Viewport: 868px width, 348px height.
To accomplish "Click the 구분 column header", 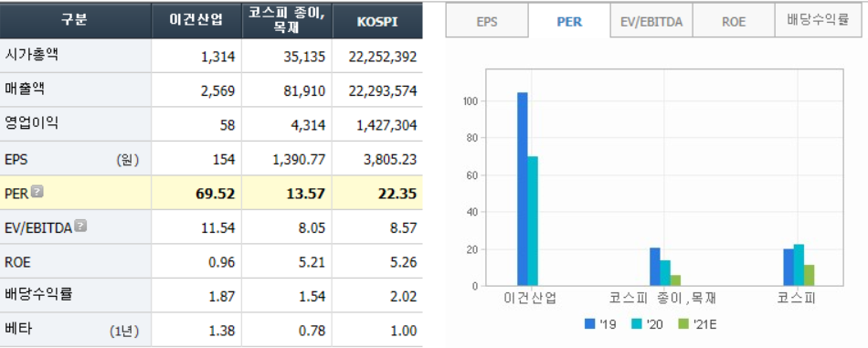I will pos(75,19).
